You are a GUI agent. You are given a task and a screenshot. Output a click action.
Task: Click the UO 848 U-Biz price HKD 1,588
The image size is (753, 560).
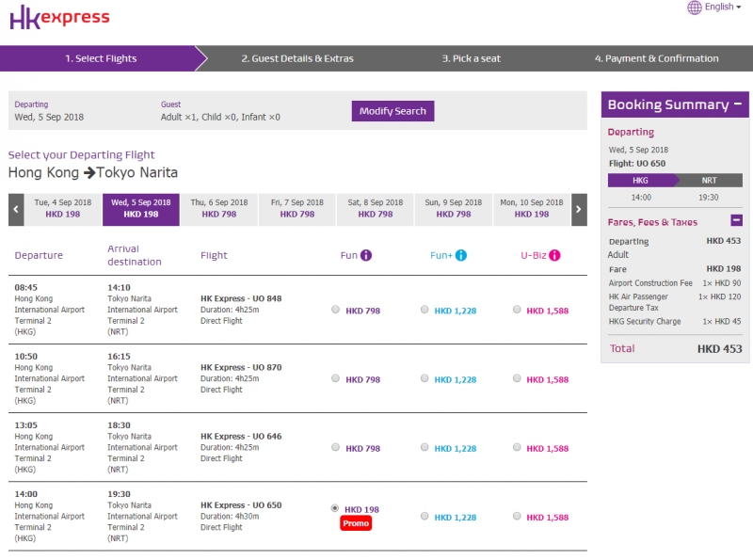point(548,311)
